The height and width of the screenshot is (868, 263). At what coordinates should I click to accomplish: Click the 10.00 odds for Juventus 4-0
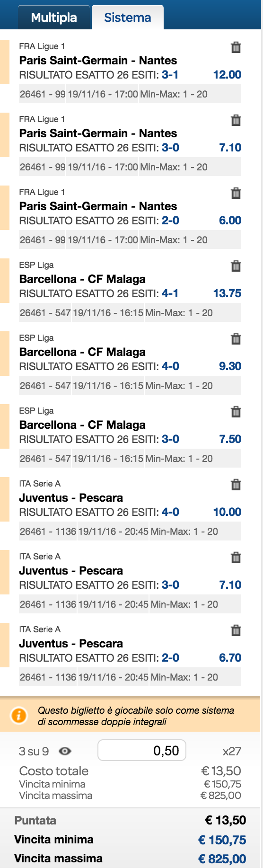point(227,512)
